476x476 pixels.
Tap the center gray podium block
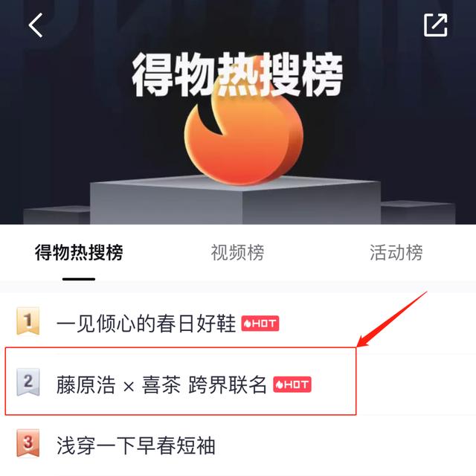[x=235, y=202]
